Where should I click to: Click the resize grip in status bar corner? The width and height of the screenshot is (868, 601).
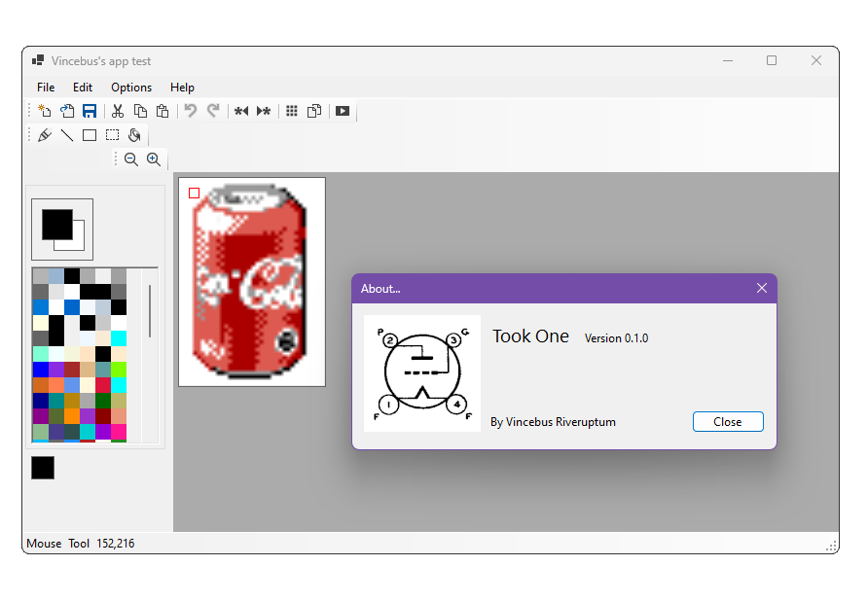click(832, 547)
